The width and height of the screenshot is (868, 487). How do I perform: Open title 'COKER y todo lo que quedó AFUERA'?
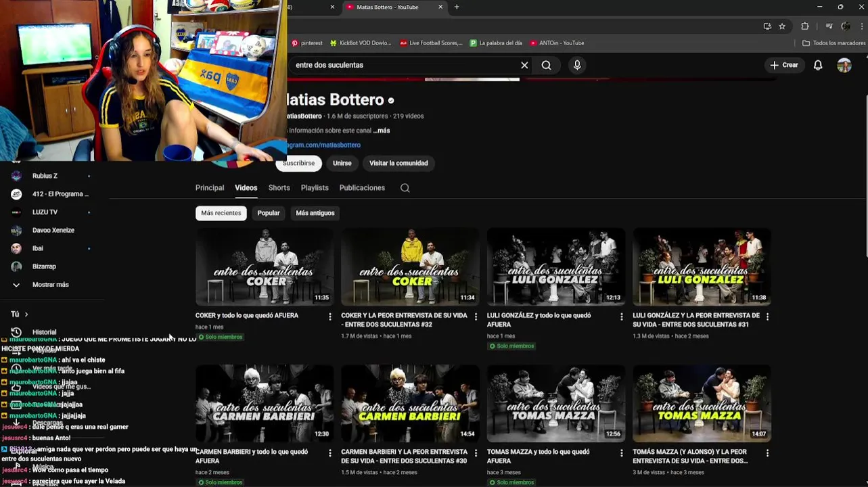coord(247,316)
